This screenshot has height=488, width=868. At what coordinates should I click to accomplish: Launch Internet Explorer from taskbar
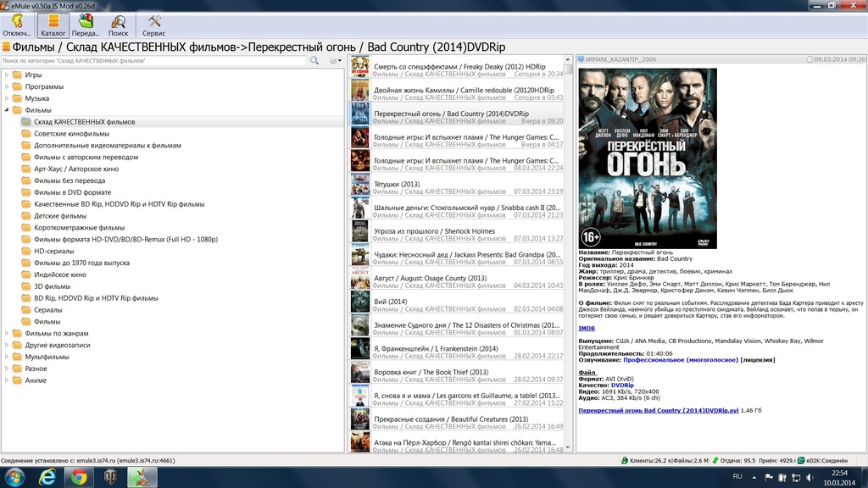click(x=47, y=477)
